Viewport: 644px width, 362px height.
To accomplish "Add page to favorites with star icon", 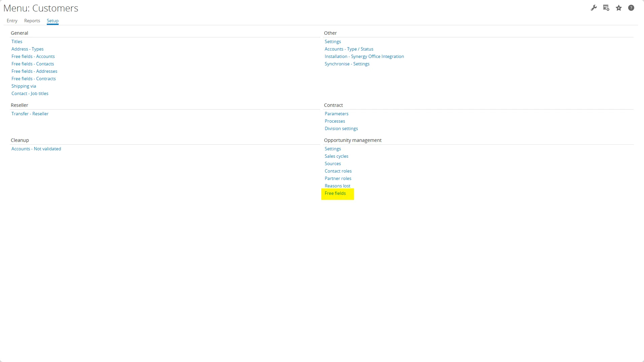I will click(619, 8).
